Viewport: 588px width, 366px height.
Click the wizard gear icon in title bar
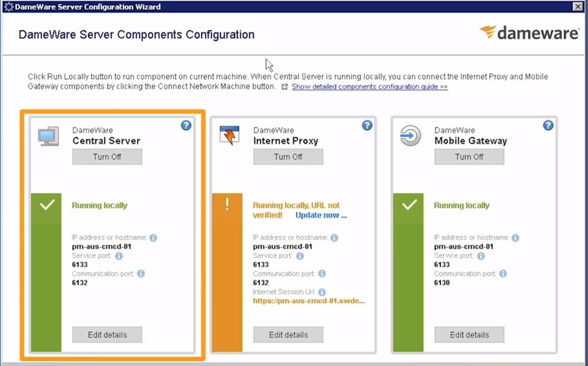[8, 7]
